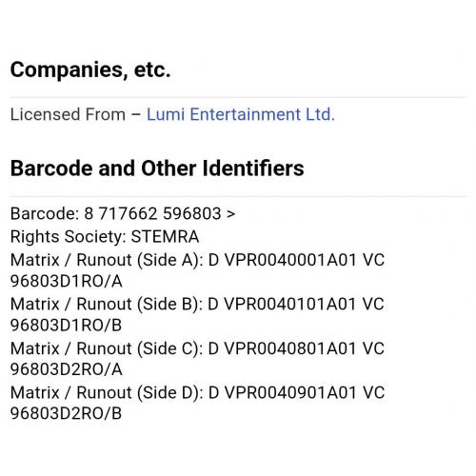Screen dimensions: 476x476
Task: Open the Lumi Entertainment Ltd. link
Action: click(x=241, y=114)
